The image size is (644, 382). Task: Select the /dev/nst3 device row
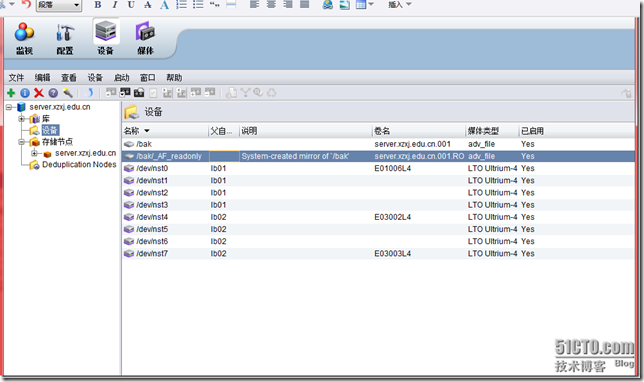point(378,205)
